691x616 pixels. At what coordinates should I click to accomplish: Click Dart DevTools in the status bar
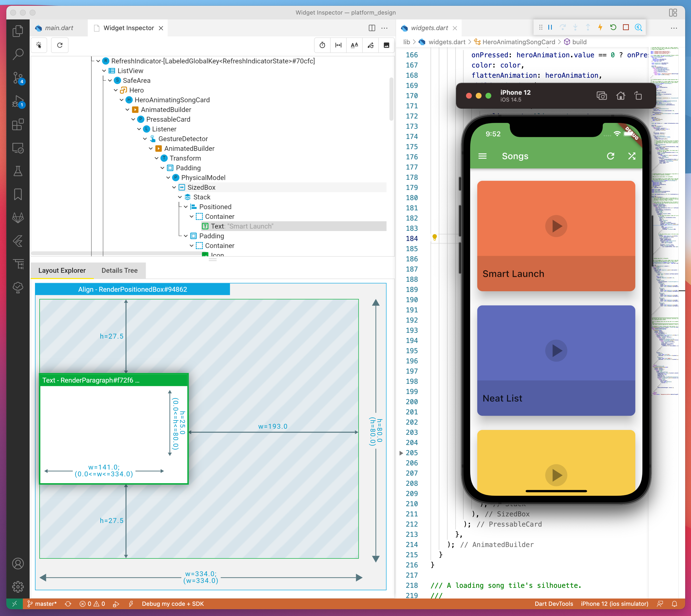553,604
